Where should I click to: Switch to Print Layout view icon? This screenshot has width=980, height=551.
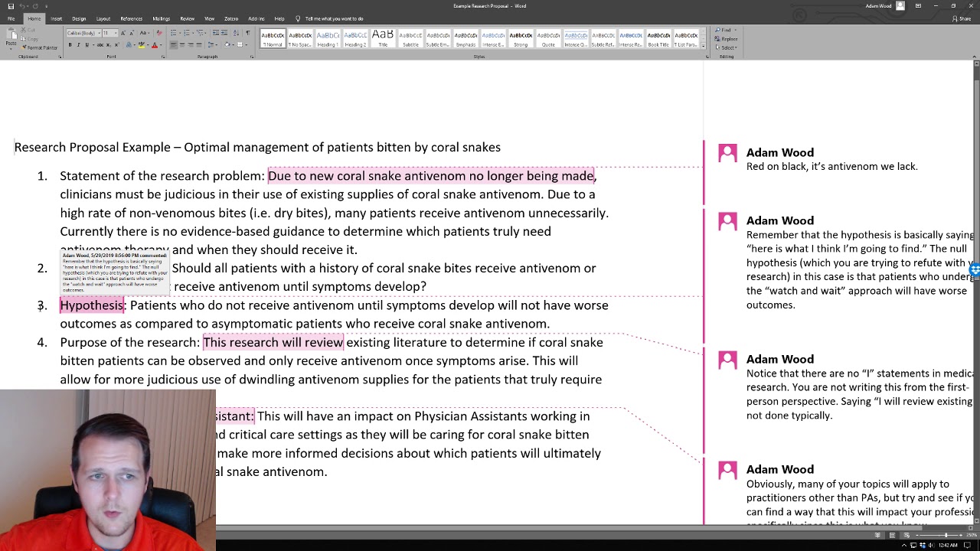(x=892, y=535)
